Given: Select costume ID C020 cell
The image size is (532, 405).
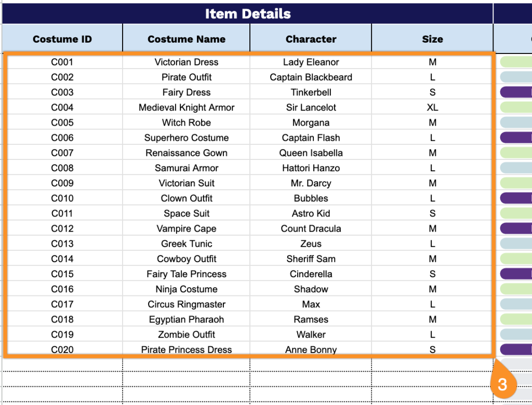Looking at the screenshot, I should click(62, 349).
